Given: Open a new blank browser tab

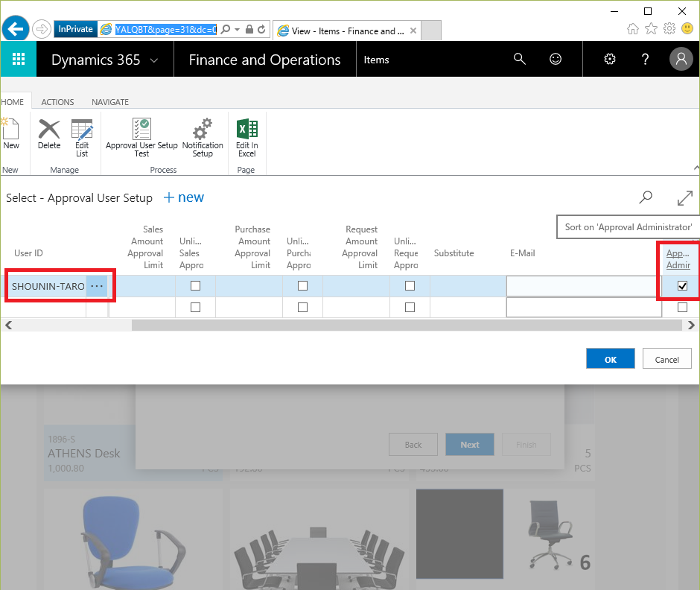Looking at the screenshot, I should pos(431,31).
